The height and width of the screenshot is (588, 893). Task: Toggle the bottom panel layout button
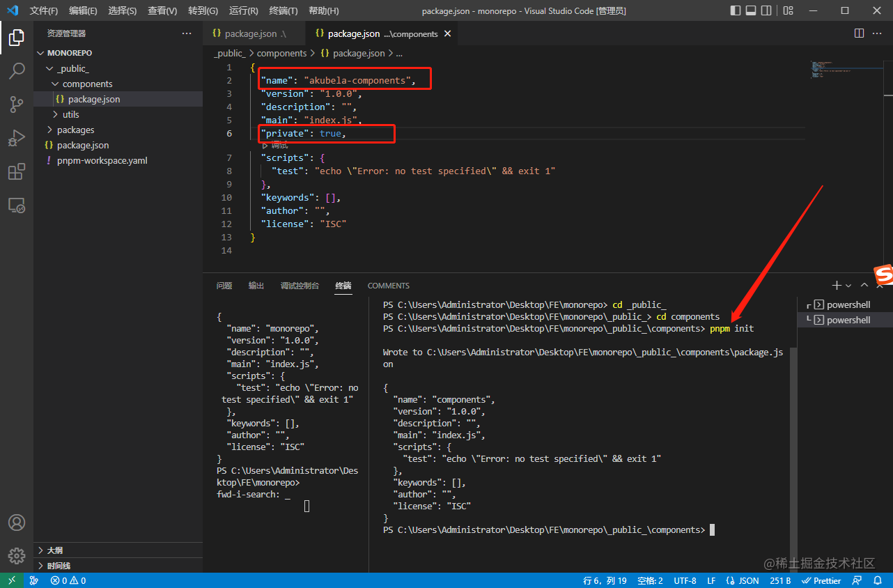click(751, 10)
